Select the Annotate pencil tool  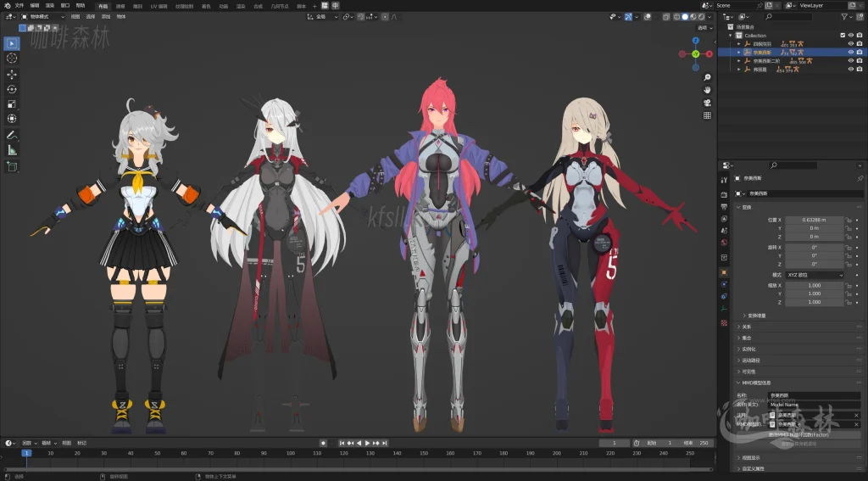(x=11, y=135)
